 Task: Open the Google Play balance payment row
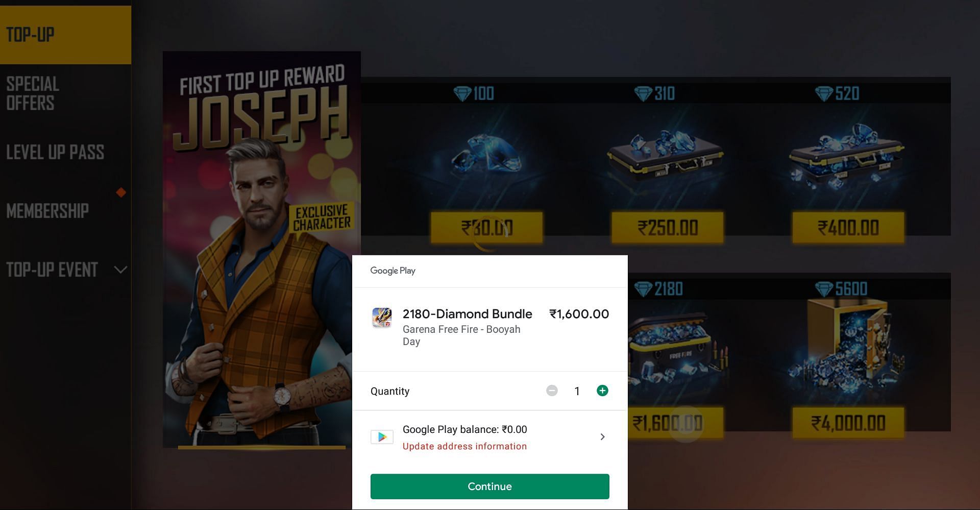click(x=490, y=438)
